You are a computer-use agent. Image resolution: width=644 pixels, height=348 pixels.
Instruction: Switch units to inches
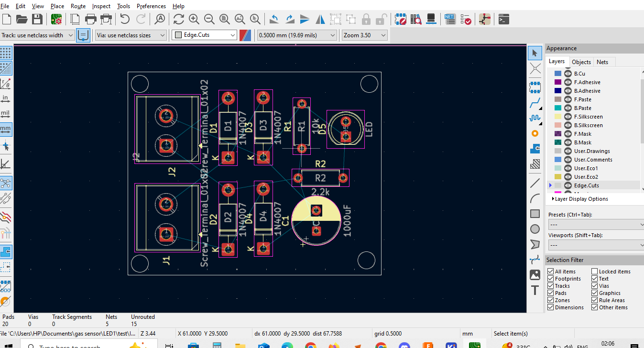[x=6, y=99]
